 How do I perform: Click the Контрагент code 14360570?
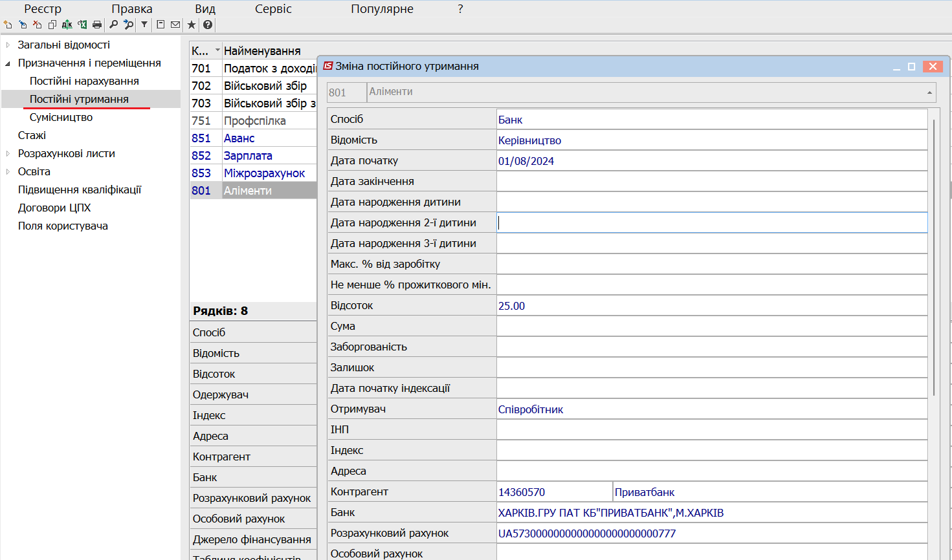[x=555, y=491]
